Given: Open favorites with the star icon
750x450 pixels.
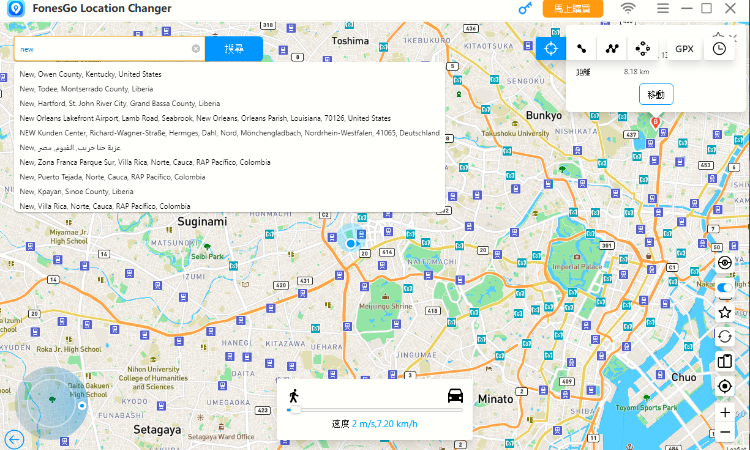Looking at the screenshot, I should pyautogui.click(x=725, y=313).
